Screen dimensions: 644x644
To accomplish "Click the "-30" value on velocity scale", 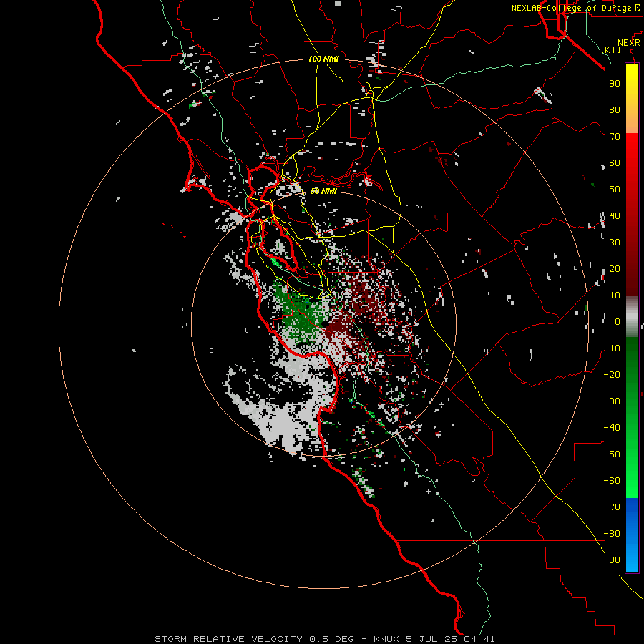I will (612, 401).
